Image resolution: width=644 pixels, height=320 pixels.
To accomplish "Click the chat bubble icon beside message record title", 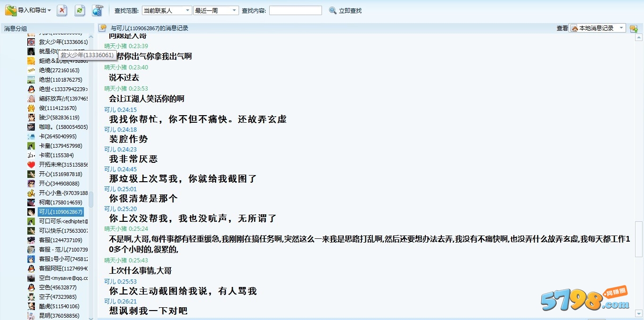I will (x=102, y=28).
